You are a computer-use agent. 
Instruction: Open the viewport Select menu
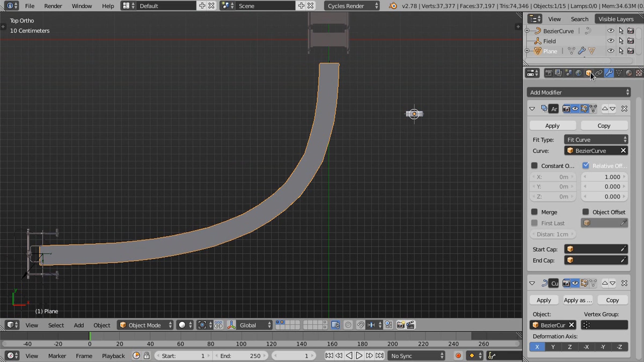point(56,325)
